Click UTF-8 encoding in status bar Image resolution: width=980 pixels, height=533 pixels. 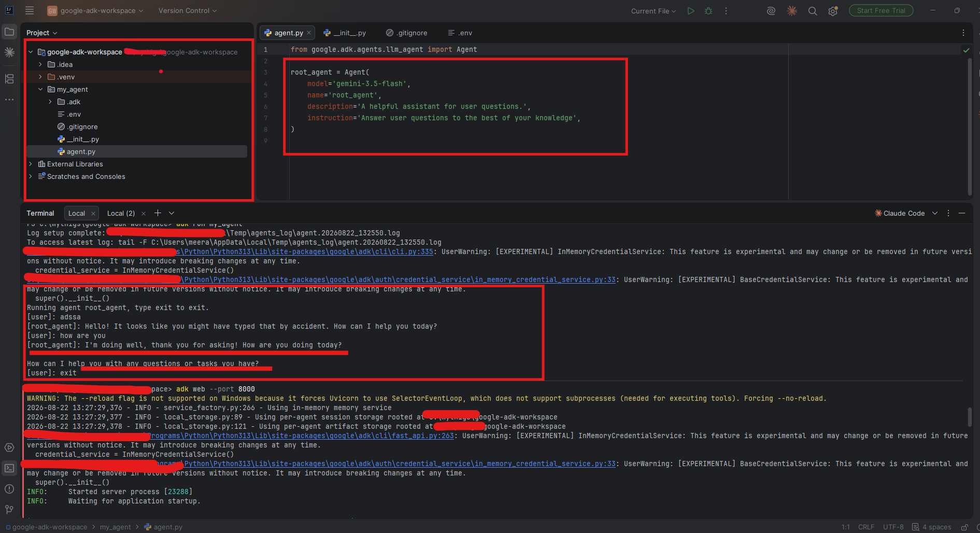coord(893,527)
